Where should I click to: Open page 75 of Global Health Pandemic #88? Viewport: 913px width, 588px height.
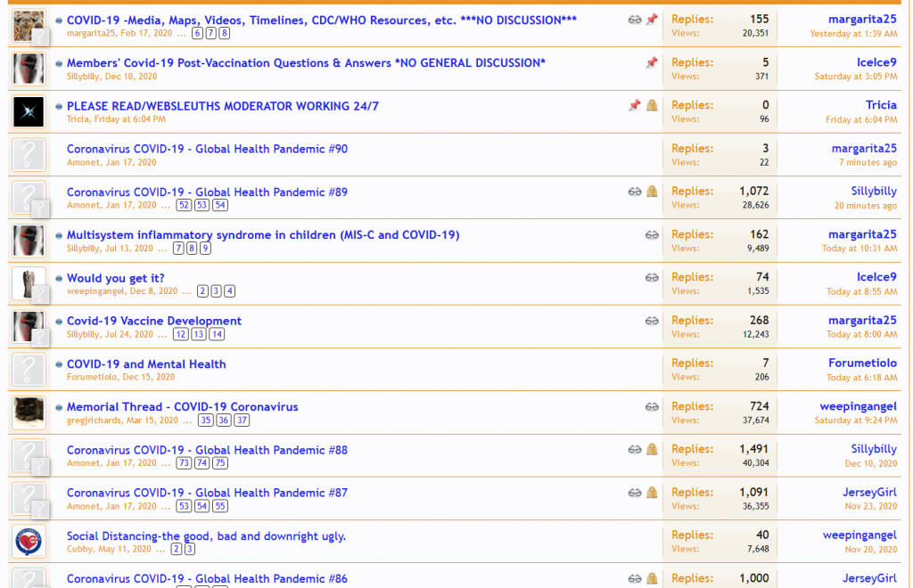[x=219, y=463]
